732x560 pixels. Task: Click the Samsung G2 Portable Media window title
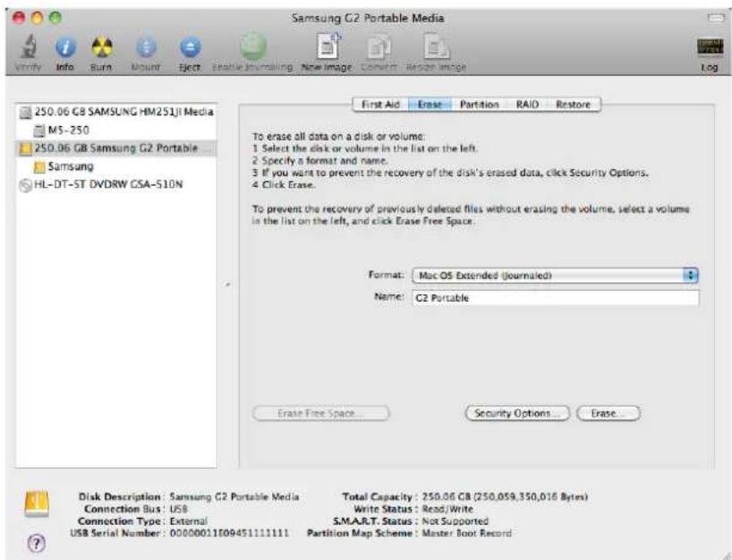coord(368,18)
